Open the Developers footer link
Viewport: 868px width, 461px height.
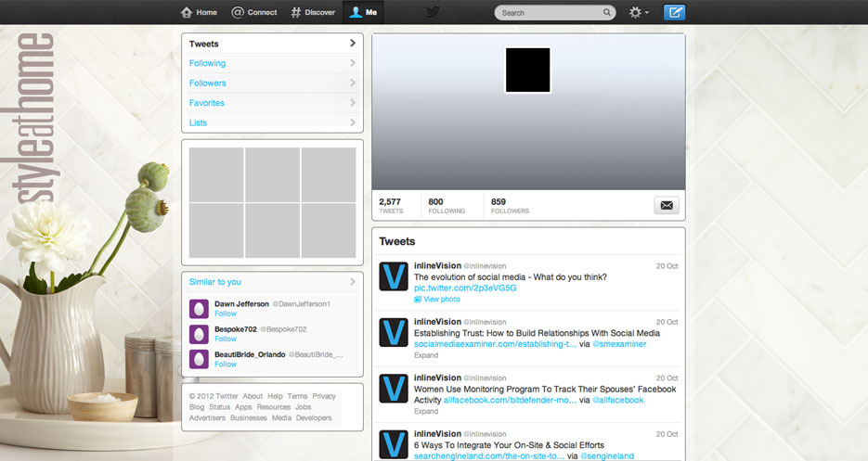314,417
